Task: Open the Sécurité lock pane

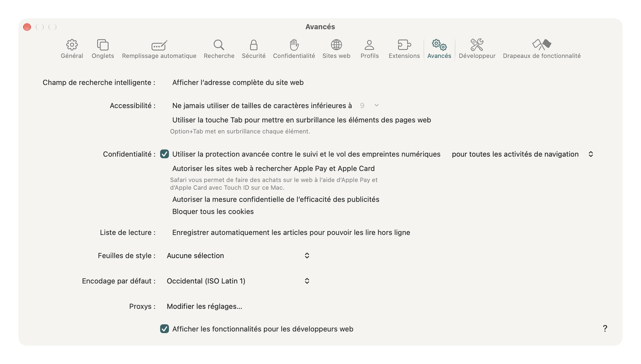Action: point(254,49)
